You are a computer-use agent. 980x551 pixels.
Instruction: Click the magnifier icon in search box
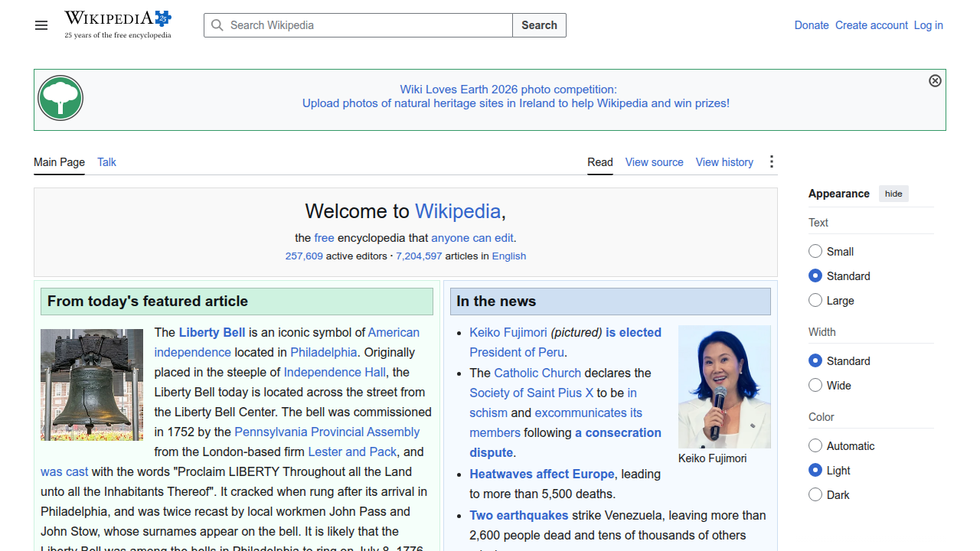coord(217,25)
